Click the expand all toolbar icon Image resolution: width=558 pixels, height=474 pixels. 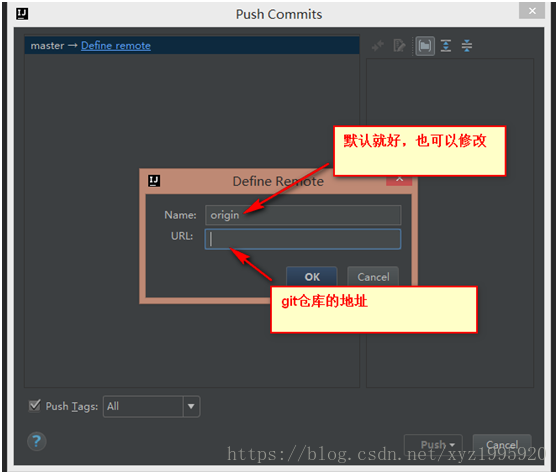(x=446, y=46)
